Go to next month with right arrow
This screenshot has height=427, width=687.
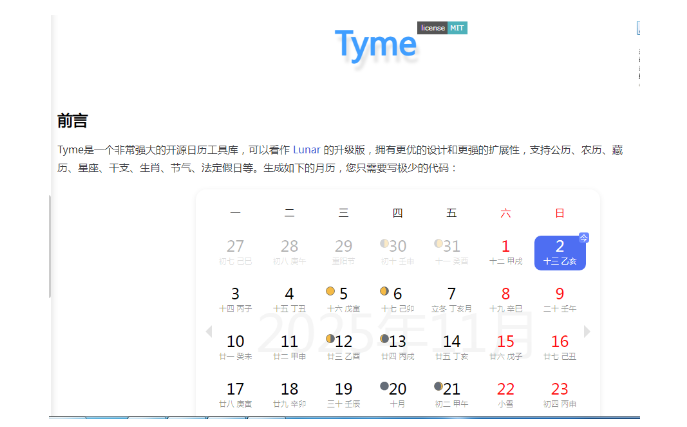click(x=587, y=332)
